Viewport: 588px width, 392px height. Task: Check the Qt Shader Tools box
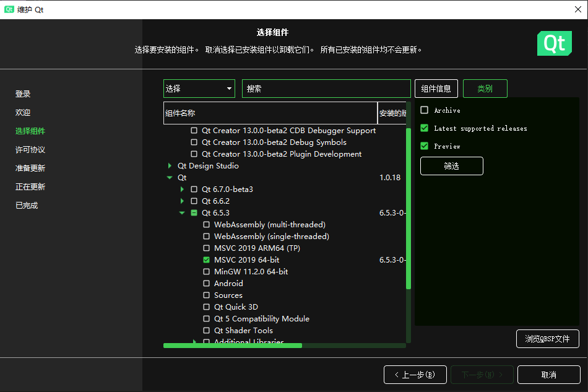[206, 331]
